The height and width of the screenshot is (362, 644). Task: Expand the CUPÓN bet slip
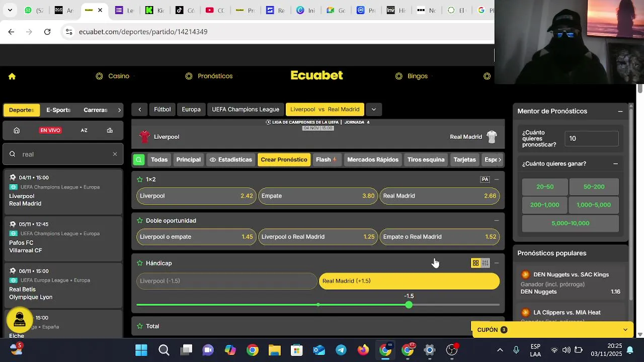(x=553, y=330)
